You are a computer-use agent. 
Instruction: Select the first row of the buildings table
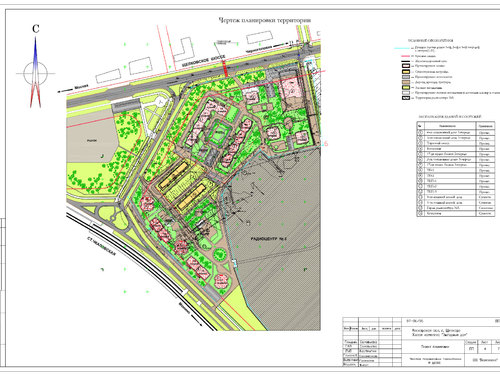(456, 132)
